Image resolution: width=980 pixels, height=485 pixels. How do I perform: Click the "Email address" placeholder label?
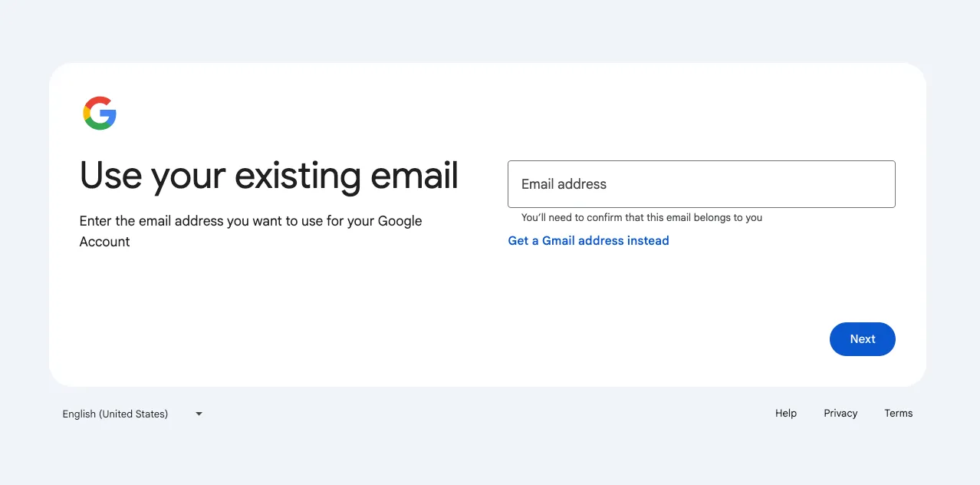pyautogui.click(x=564, y=184)
